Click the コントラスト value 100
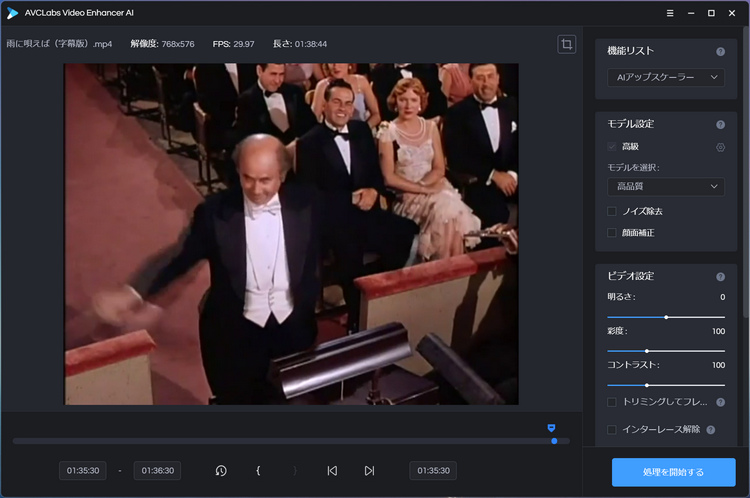The height and width of the screenshot is (498, 750). (718, 365)
